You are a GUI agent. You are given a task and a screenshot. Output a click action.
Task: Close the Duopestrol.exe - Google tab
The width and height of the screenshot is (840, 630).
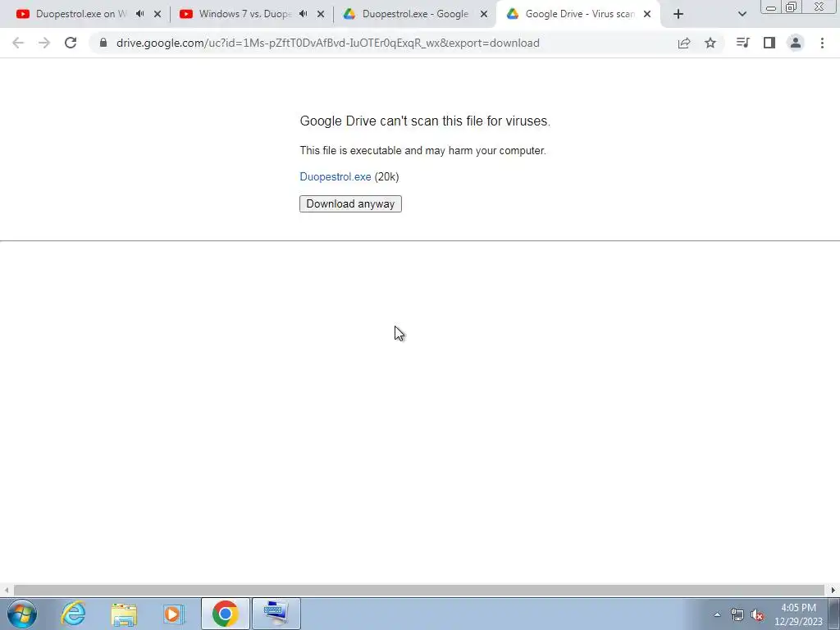pos(484,15)
